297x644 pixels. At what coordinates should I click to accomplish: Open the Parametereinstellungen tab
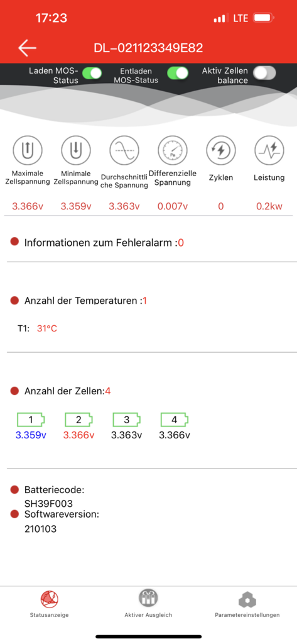click(247, 604)
